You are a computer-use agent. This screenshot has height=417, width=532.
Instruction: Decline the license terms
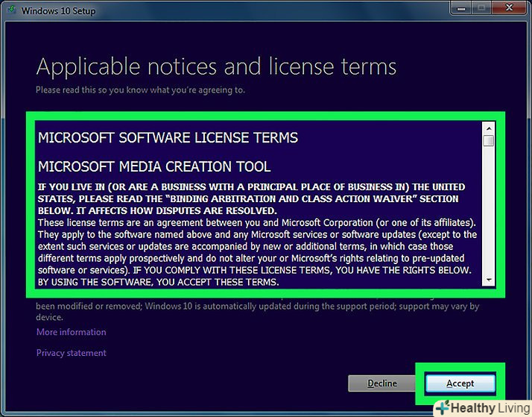coord(382,383)
